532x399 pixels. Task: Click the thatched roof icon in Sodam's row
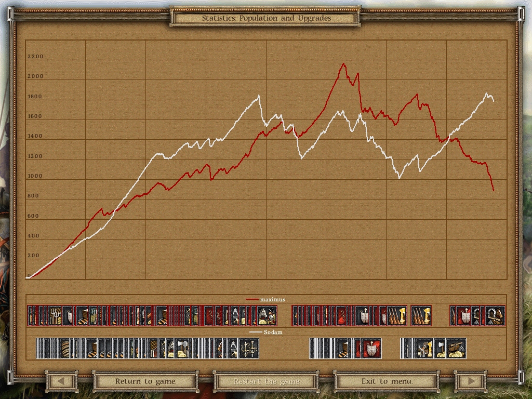point(153,349)
